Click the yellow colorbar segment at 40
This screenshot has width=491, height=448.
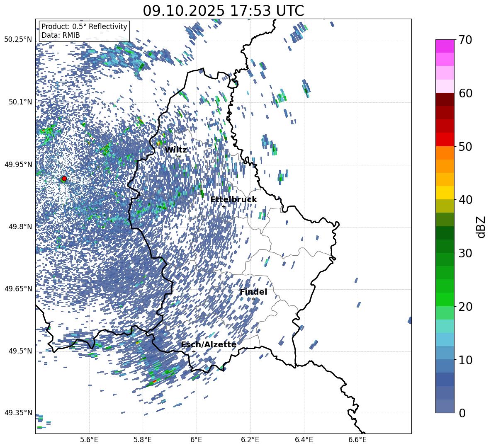[x=445, y=193]
